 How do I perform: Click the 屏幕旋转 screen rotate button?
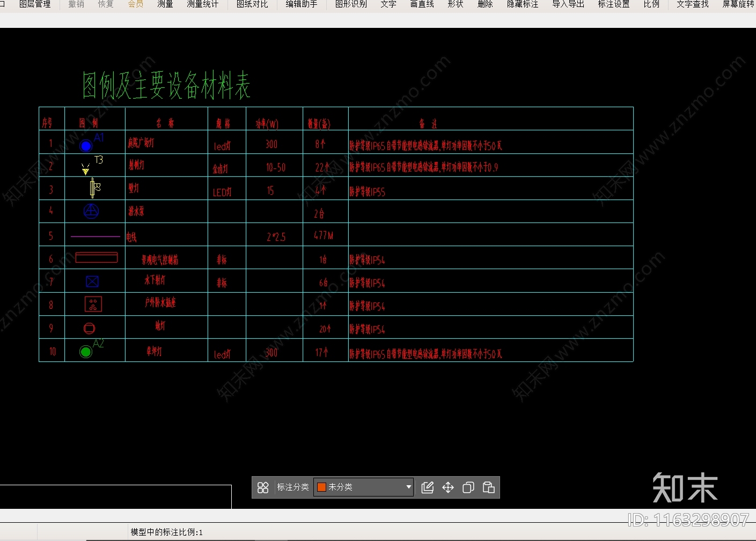pos(738,4)
